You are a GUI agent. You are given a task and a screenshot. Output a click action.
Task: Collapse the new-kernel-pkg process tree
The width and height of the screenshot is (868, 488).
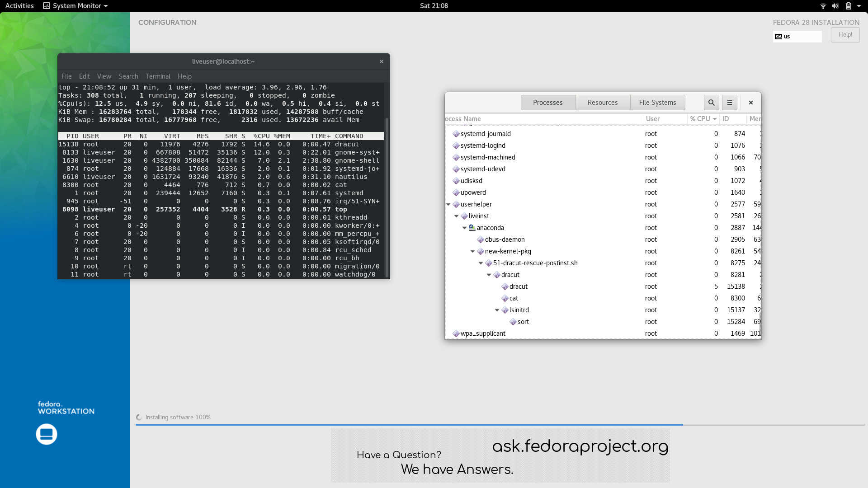[x=472, y=251]
